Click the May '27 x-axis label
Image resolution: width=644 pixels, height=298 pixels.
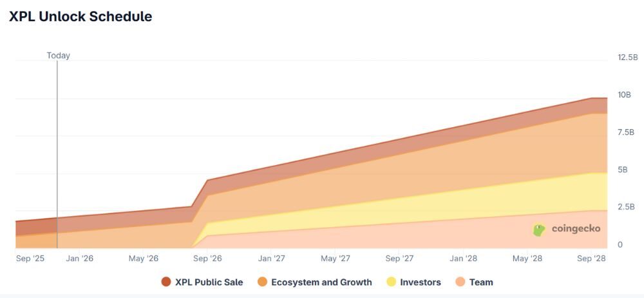click(x=336, y=259)
